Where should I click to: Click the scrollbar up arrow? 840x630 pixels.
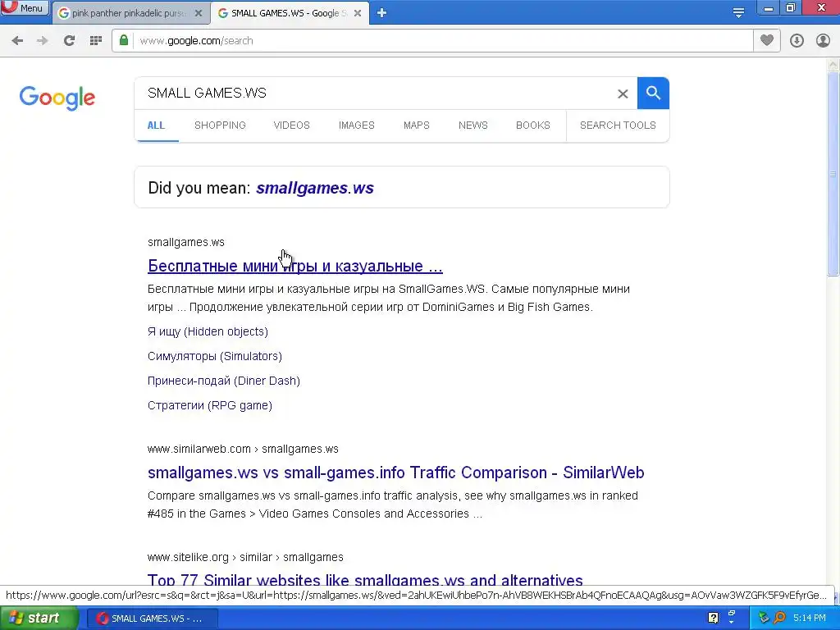[833, 65]
